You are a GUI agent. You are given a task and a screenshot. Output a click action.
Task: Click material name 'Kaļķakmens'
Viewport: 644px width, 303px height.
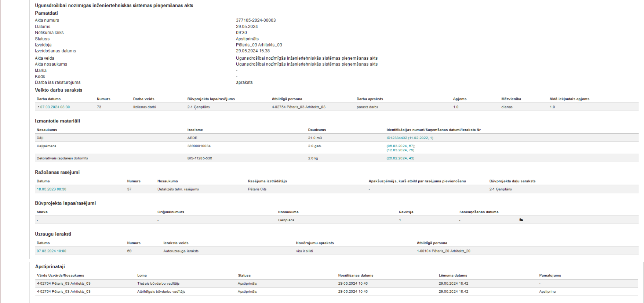click(46, 146)
